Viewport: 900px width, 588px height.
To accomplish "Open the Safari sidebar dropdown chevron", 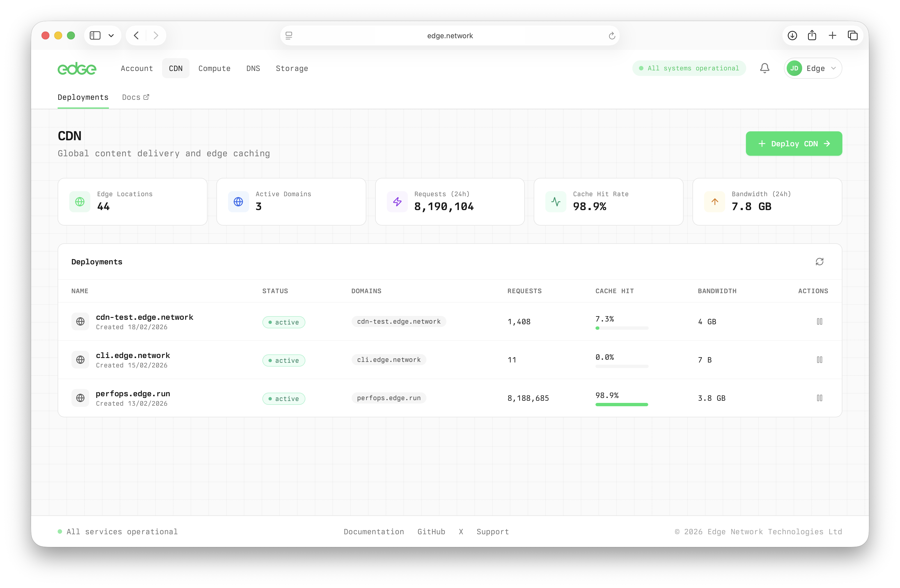I will point(111,35).
